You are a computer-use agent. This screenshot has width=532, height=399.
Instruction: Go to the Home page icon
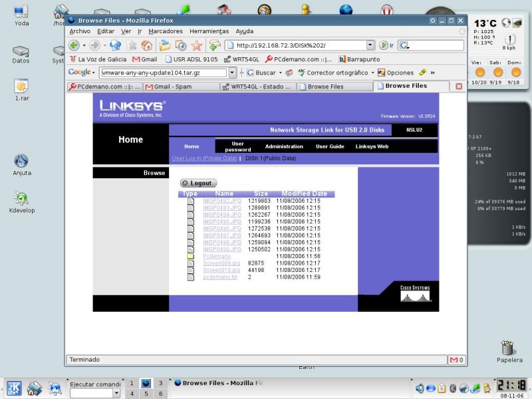point(147,45)
